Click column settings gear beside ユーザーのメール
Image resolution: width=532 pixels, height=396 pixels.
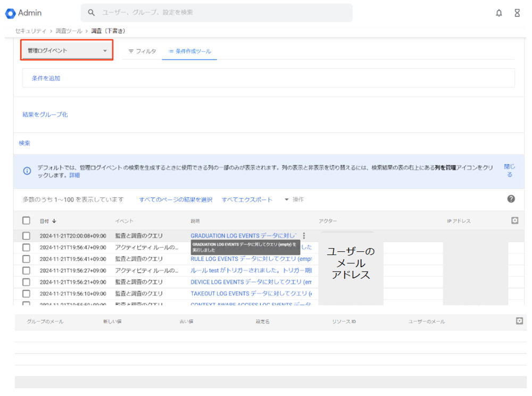[x=519, y=320]
